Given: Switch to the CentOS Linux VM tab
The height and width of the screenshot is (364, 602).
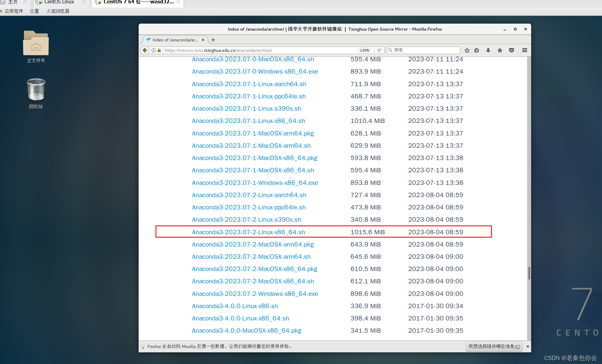Looking at the screenshot, I should coord(59,2).
